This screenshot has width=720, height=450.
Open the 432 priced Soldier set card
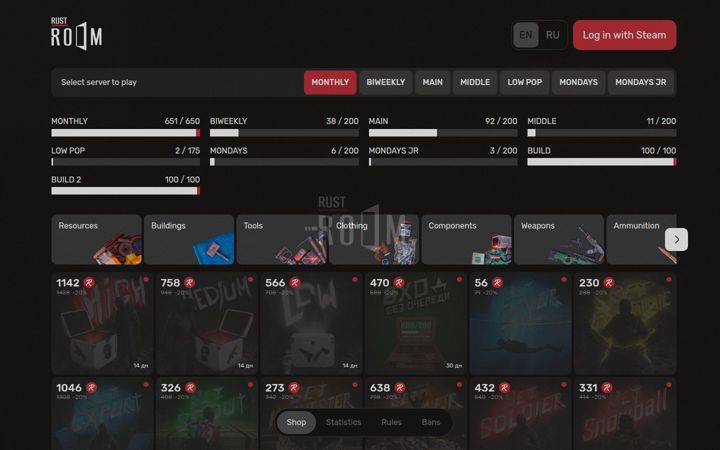pos(520,414)
